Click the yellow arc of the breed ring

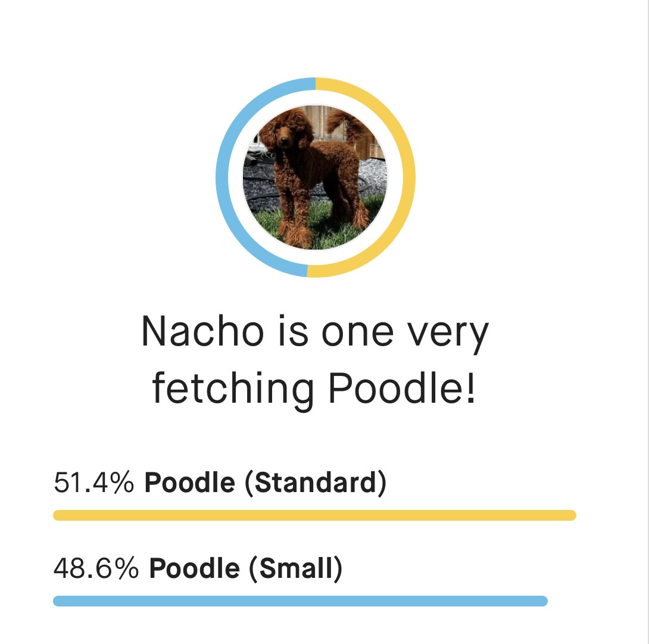pos(410,178)
